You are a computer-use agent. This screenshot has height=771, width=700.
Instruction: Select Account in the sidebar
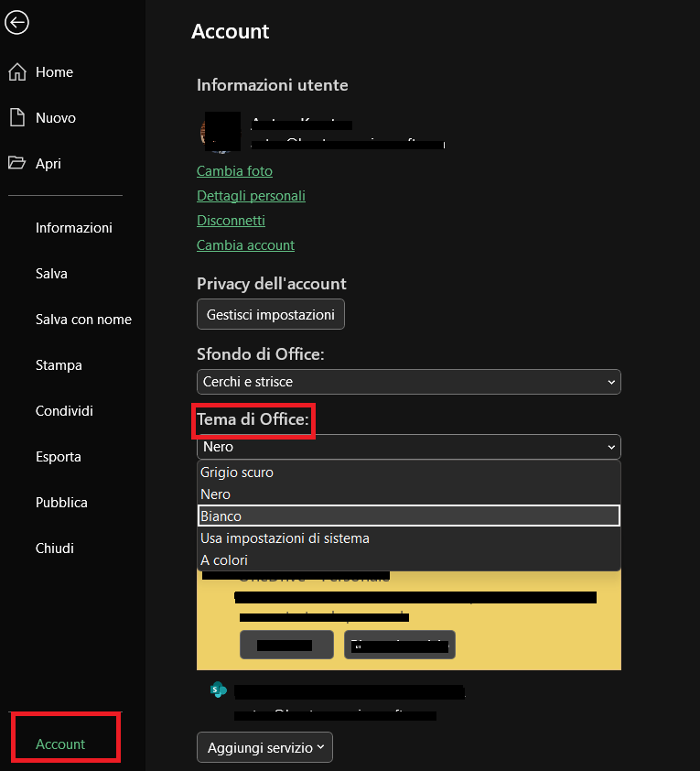[x=59, y=744]
